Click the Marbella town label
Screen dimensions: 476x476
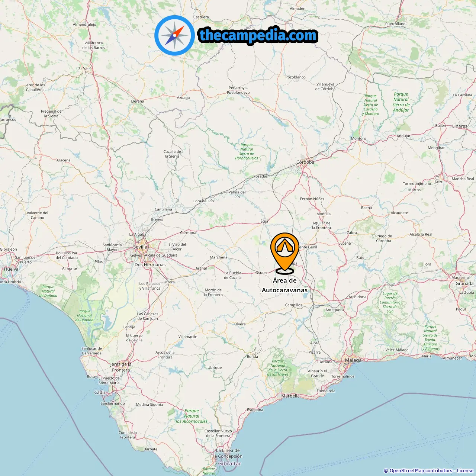click(x=290, y=396)
